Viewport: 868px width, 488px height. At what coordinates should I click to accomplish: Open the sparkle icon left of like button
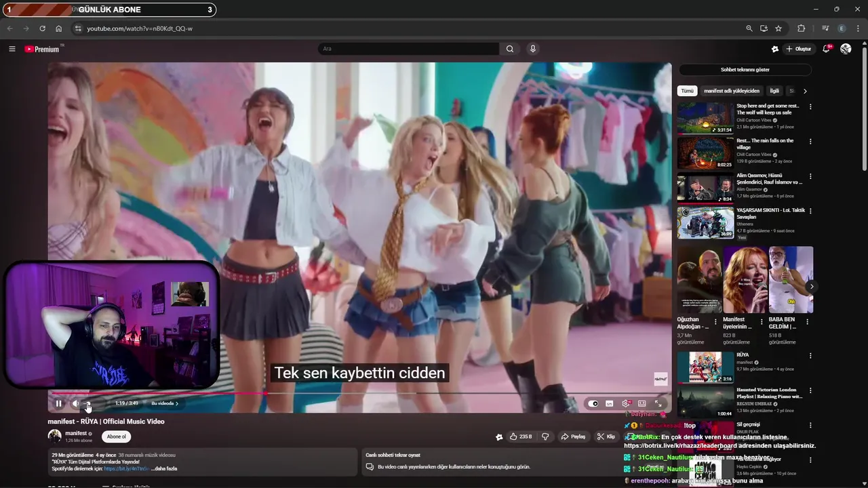click(x=499, y=437)
